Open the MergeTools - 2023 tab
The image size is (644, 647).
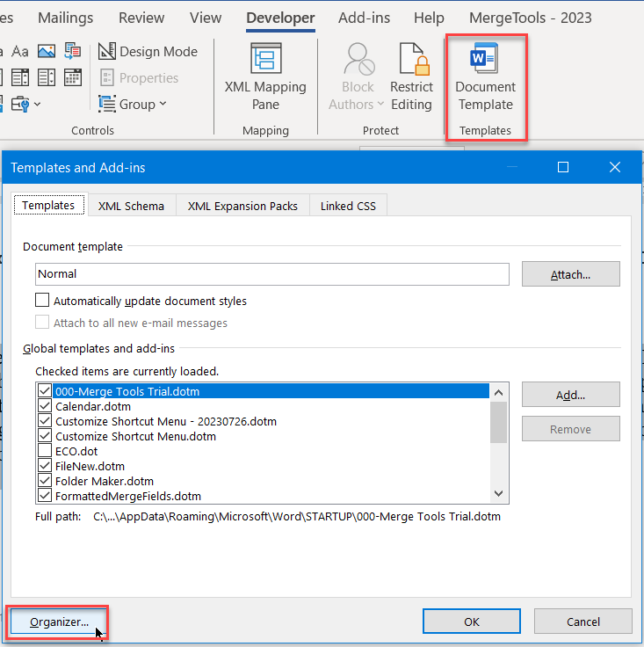tap(530, 18)
